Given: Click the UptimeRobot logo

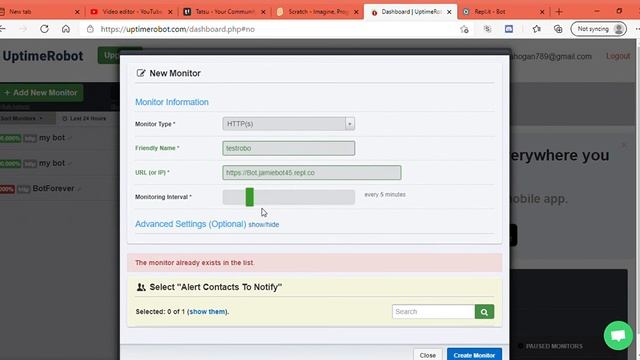Looking at the screenshot, I should pyautogui.click(x=43, y=56).
